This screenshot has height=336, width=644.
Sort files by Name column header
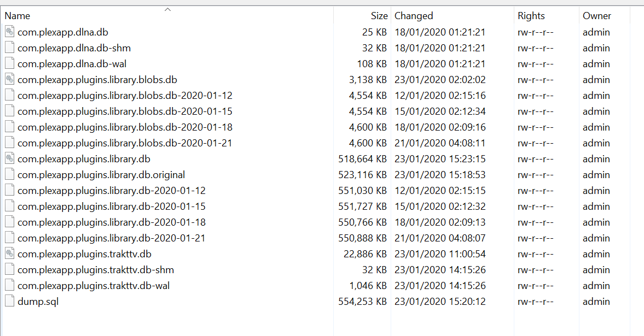click(18, 16)
